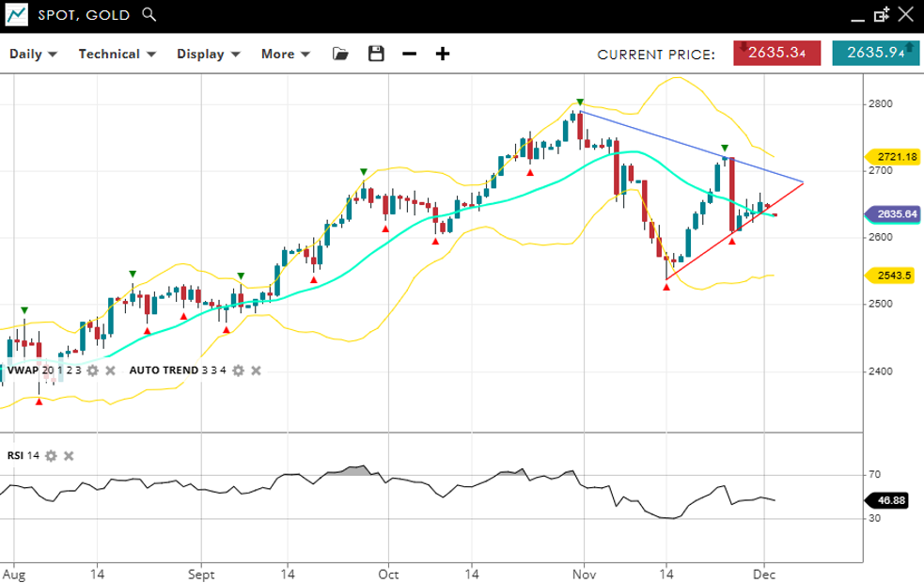Click the chart logo icon beside SPOT, GOLD
This screenshot has width=924, height=583.
[15, 15]
